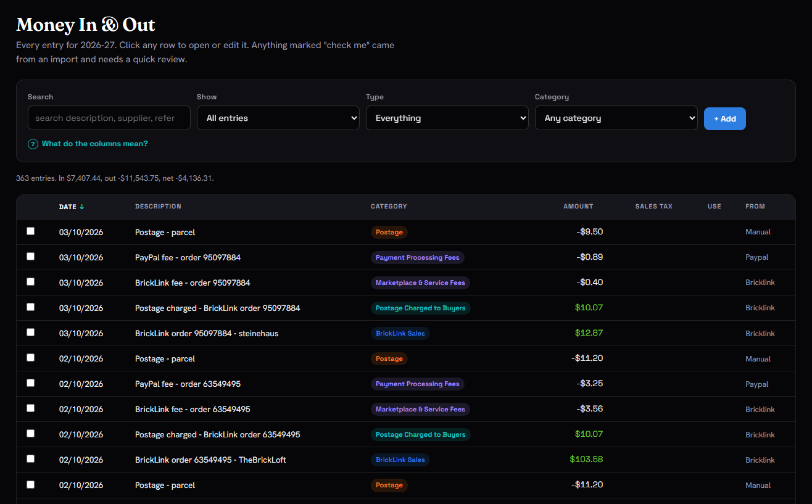
Task: Click the '363 entries' totals summary line
Action: 115,178
